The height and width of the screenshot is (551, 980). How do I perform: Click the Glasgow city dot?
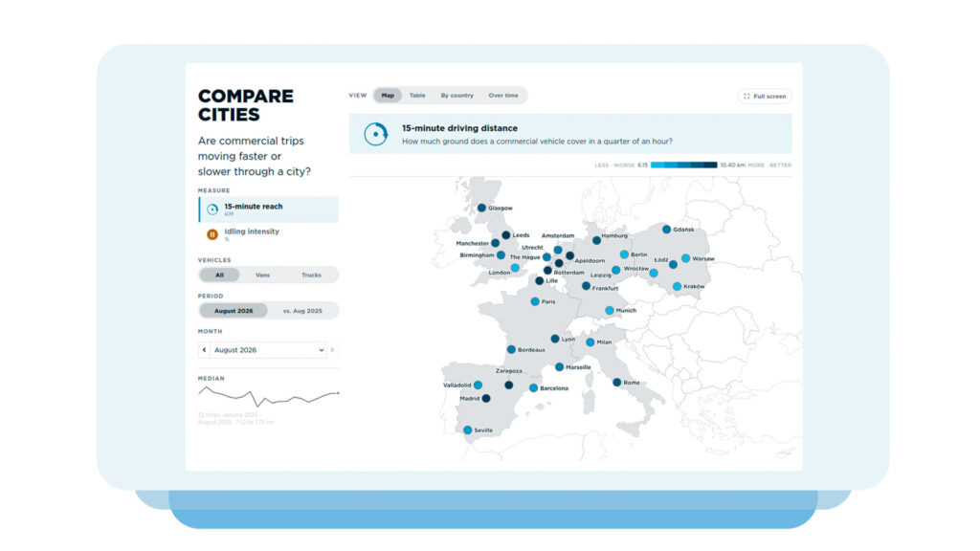point(481,208)
